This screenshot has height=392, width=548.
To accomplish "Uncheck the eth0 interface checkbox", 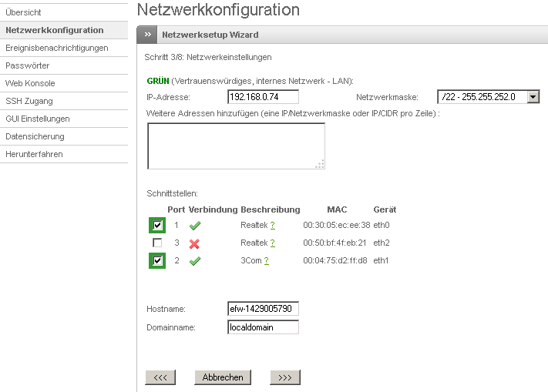I will (158, 226).
